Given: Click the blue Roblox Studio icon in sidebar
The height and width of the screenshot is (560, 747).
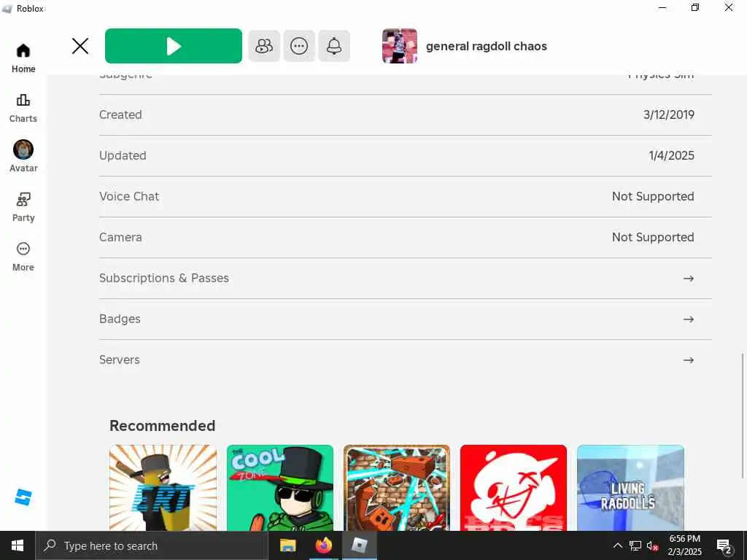Looking at the screenshot, I should click(23, 497).
